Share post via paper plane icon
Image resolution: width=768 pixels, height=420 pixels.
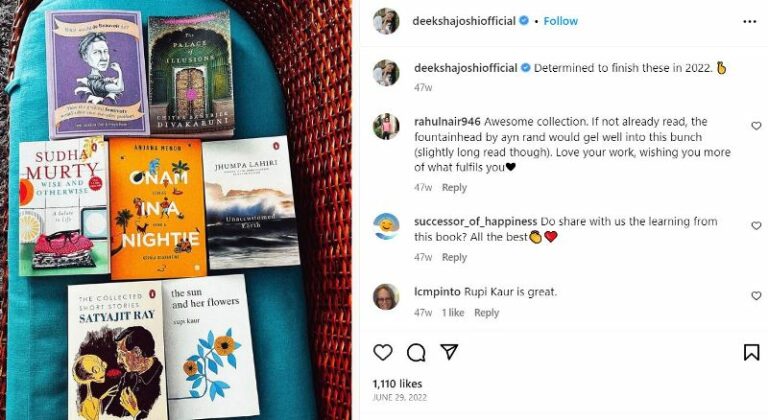click(449, 351)
